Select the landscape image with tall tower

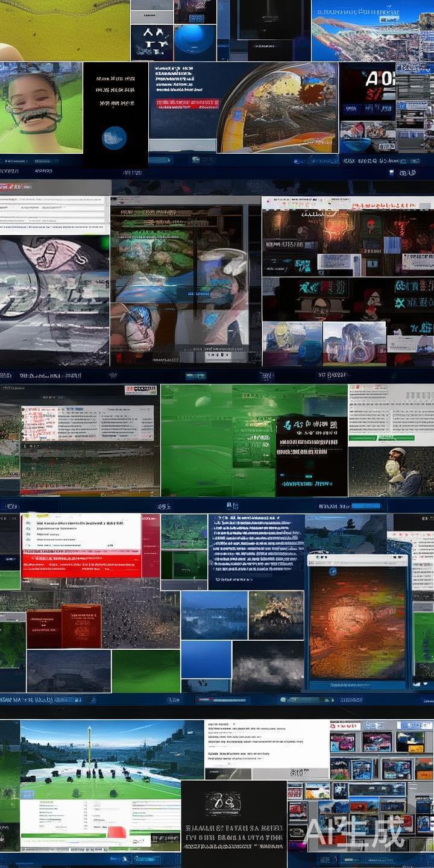pos(112,758)
